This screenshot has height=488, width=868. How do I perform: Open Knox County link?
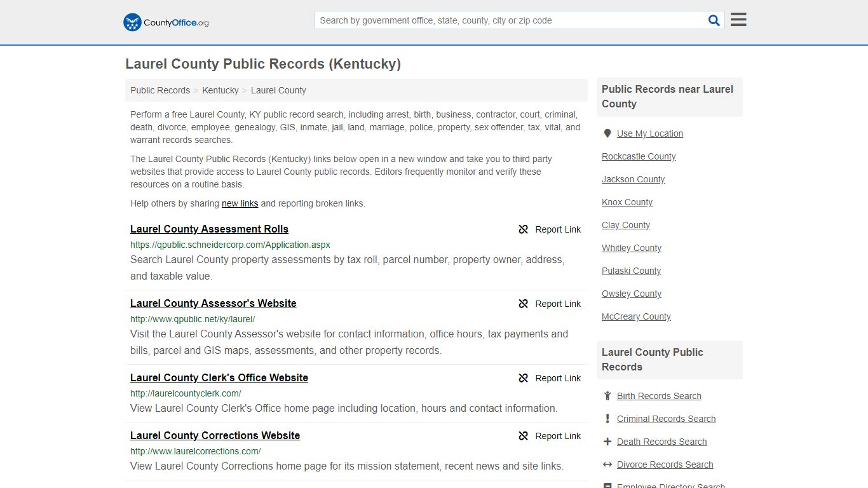[x=627, y=202]
